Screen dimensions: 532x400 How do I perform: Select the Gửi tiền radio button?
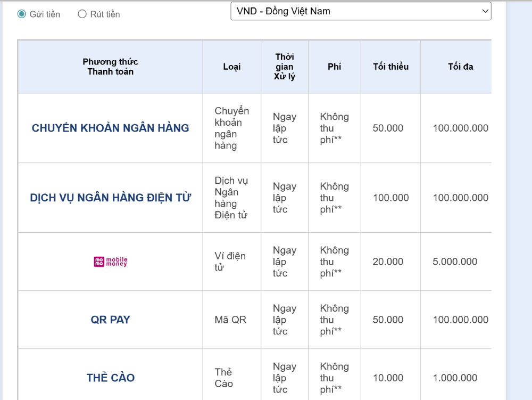click(x=22, y=14)
